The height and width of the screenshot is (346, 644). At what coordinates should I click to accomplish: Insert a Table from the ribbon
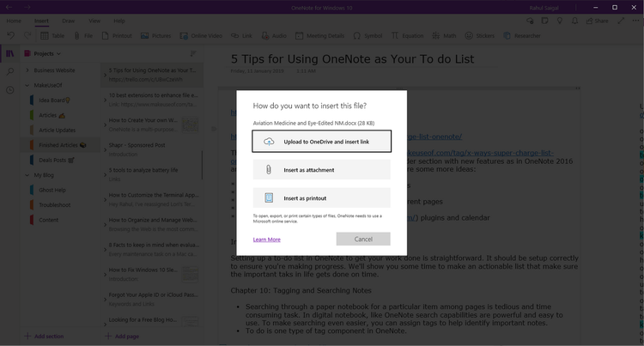coord(52,36)
